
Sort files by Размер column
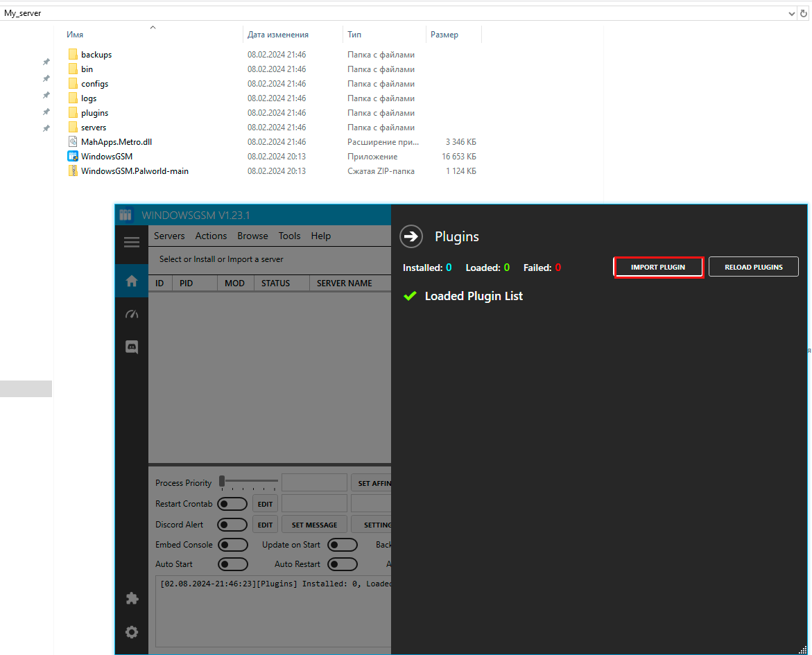[444, 35]
